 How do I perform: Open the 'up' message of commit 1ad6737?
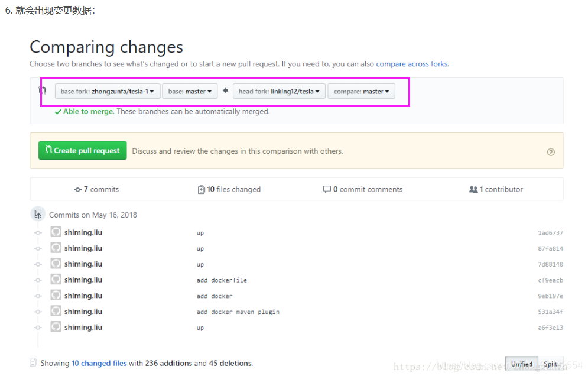click(200, 233)
